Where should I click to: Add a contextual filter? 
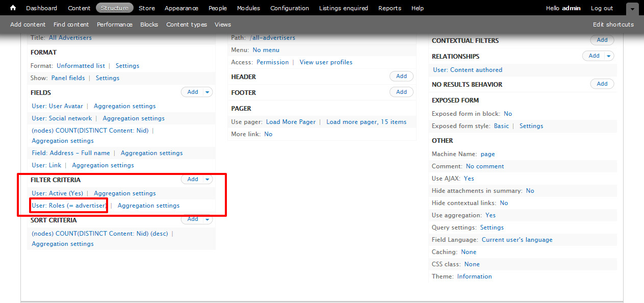602,40
